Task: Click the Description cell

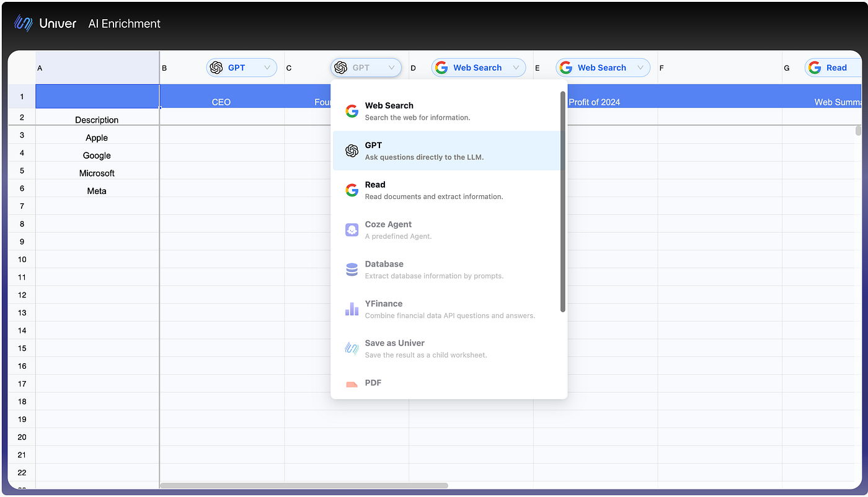Action: pos(97,117)
